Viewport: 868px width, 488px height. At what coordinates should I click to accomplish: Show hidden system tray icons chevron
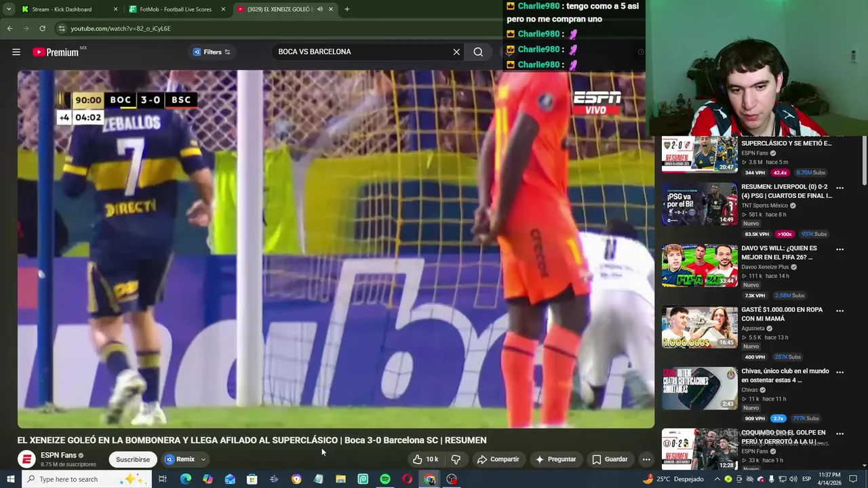pyautogui.click(x=717, y=479)
